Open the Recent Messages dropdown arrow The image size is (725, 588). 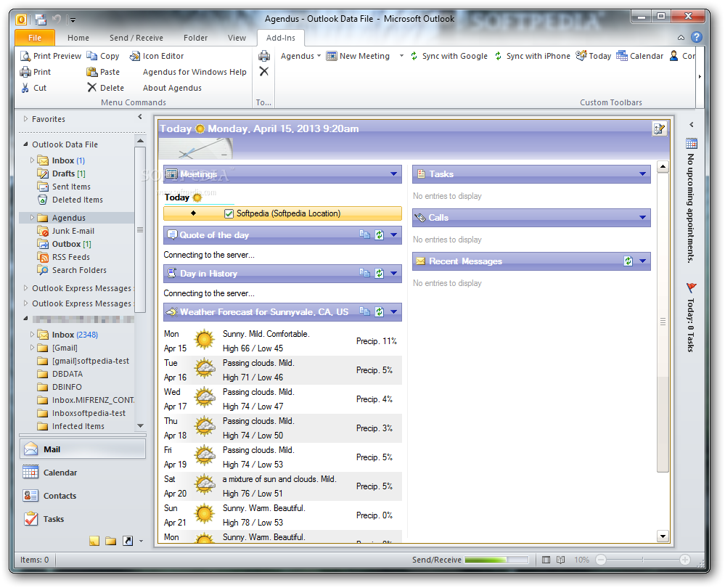coord(642,261)
